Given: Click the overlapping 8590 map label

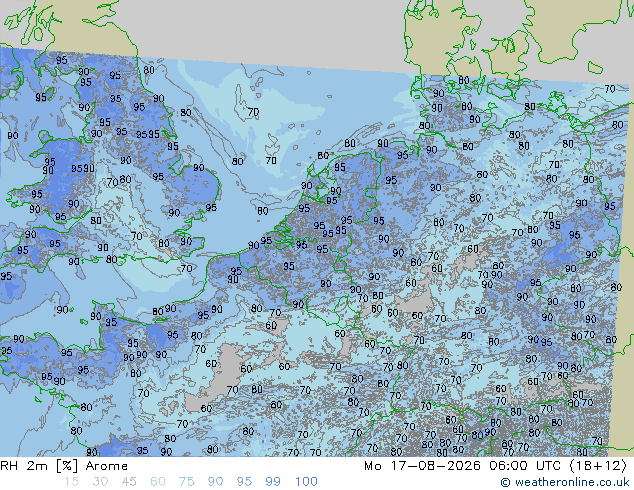Looking at the screenshot, I should pyautogui.click(x=83, y=168).
